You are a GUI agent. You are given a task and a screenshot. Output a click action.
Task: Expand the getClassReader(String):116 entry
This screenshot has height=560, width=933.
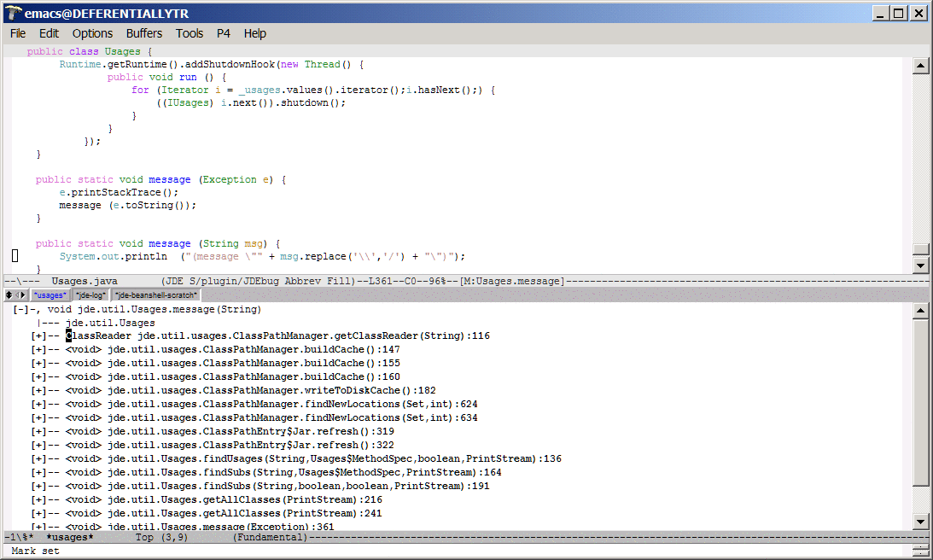(38, 336)
